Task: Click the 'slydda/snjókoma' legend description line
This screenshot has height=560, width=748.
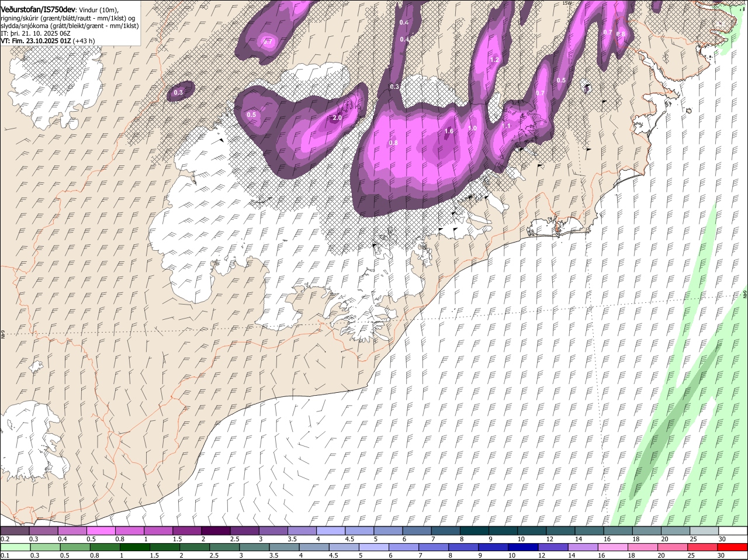Action: pos(70,26)
